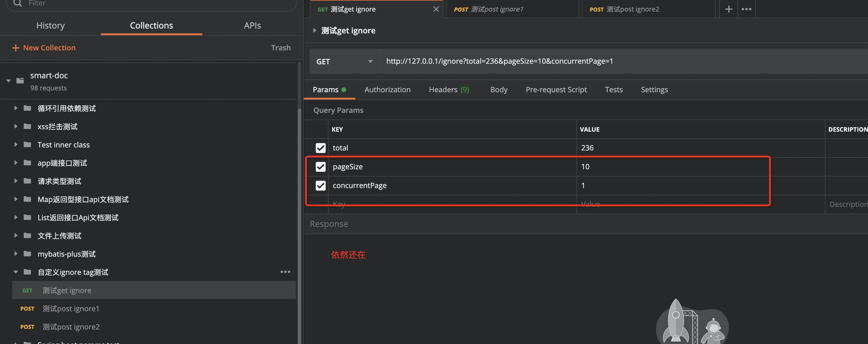Click the search magnifier icon in Filter
868x344 pixels.
click(x=18, y=3)
